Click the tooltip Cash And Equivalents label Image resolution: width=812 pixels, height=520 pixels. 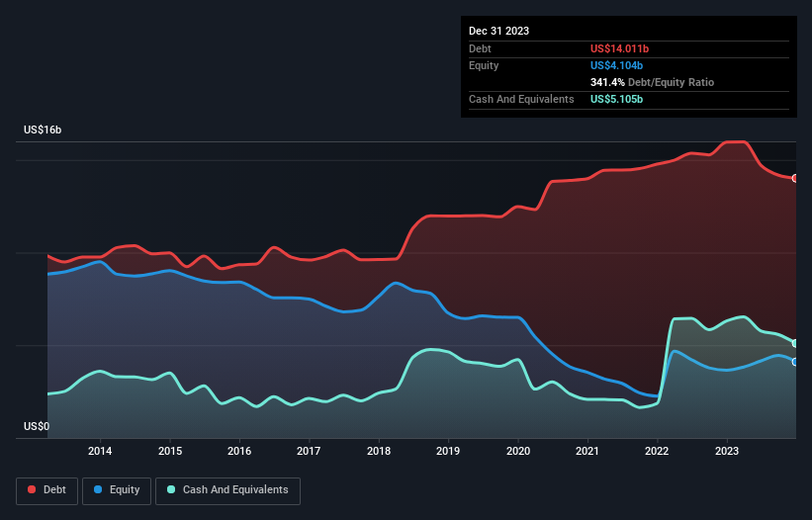(x=521, y=99)
